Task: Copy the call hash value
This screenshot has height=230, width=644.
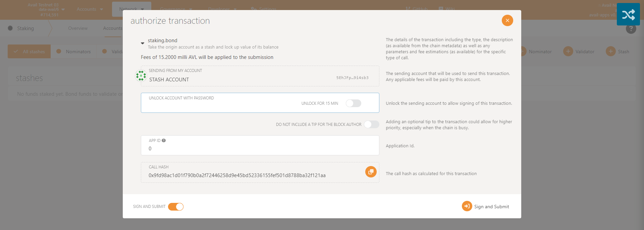Action: pos(371,172)
